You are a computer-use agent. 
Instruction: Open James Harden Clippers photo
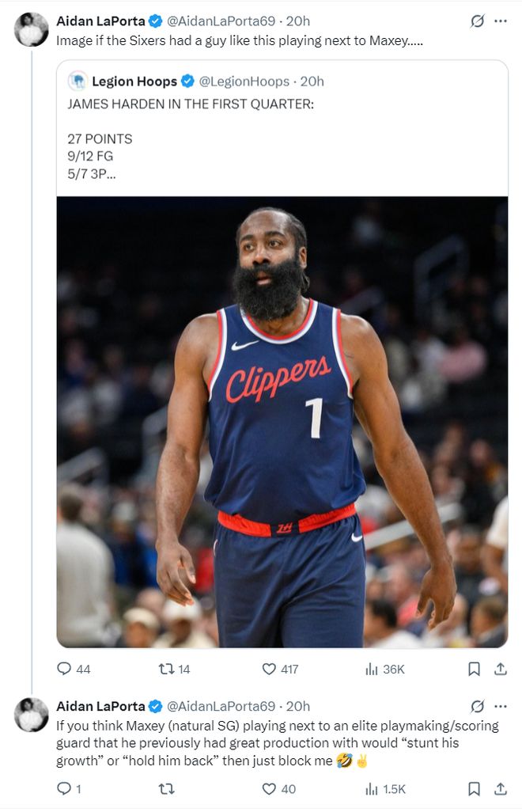pyautogui.click(x=282, y=422)
